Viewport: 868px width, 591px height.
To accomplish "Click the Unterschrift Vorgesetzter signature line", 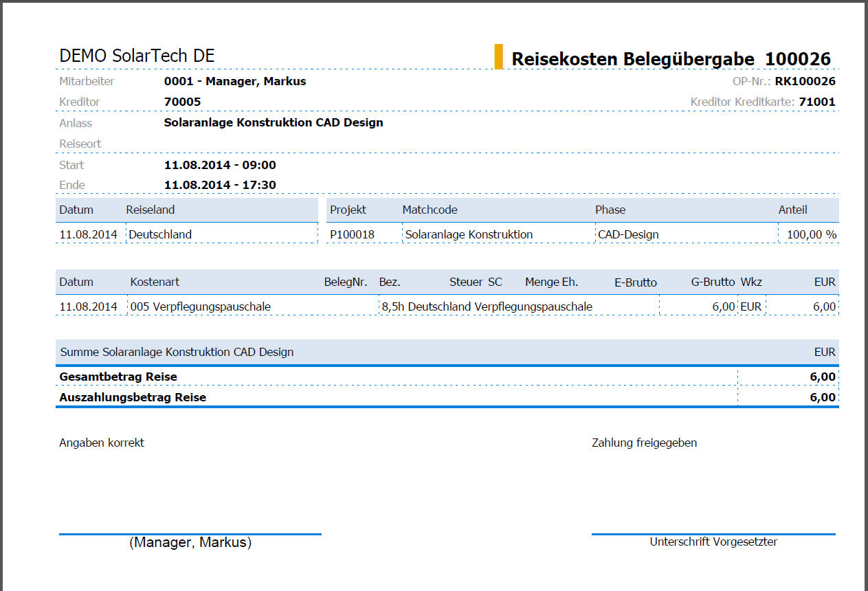I will pos(714,542).
